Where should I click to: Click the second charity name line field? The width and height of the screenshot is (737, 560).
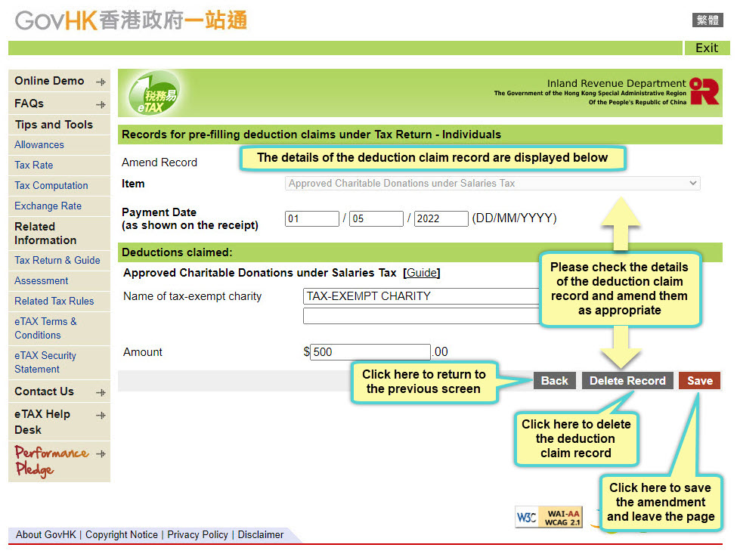pyautogui.click(x=422, y=316)
